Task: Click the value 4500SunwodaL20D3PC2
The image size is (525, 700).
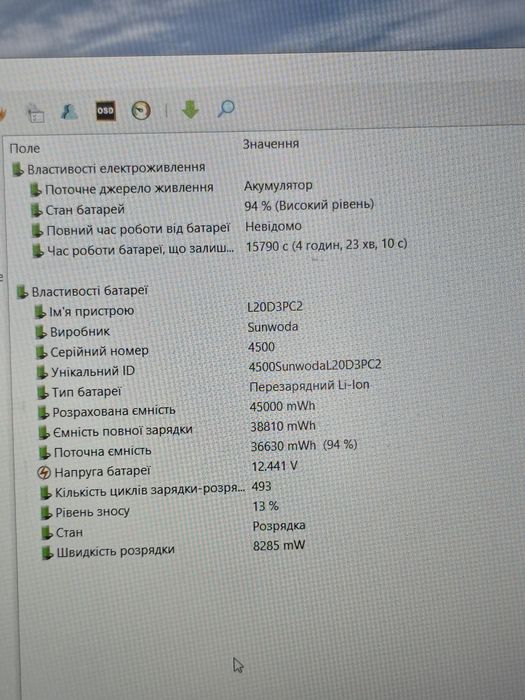Action: pyautogui.click(x=315, y=365)
